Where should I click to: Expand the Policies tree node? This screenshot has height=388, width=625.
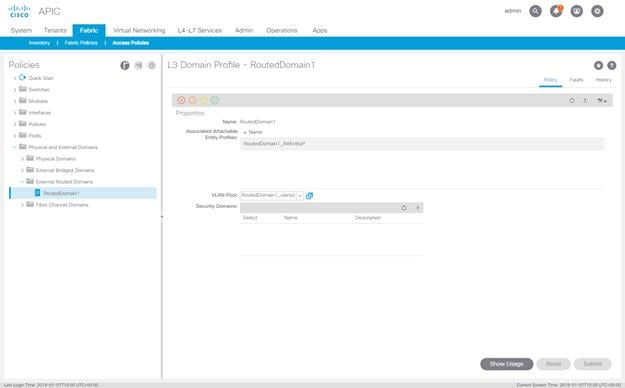point(15,124)
